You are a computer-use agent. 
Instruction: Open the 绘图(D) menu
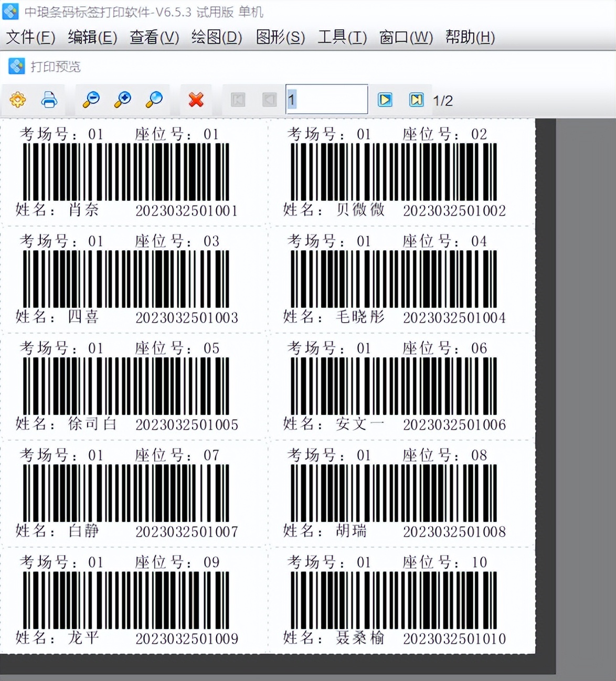click(x=217, y=37)
